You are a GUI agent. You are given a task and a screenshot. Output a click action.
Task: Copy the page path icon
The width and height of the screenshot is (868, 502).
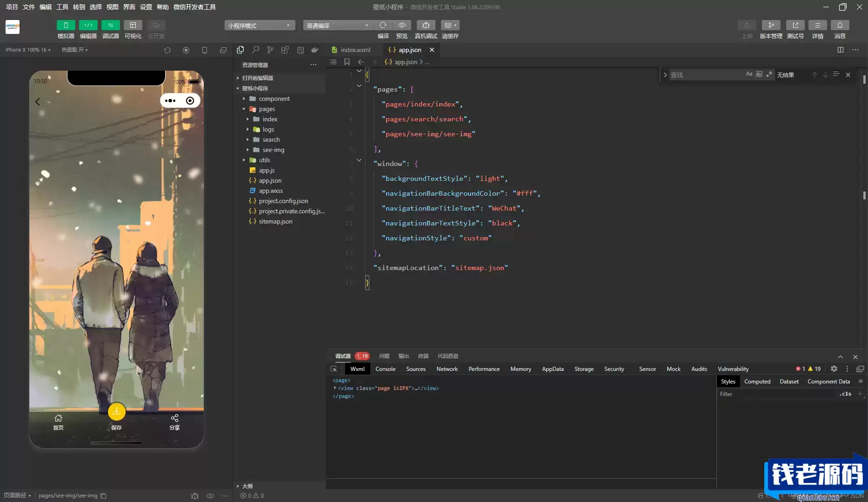click(104, 495)
